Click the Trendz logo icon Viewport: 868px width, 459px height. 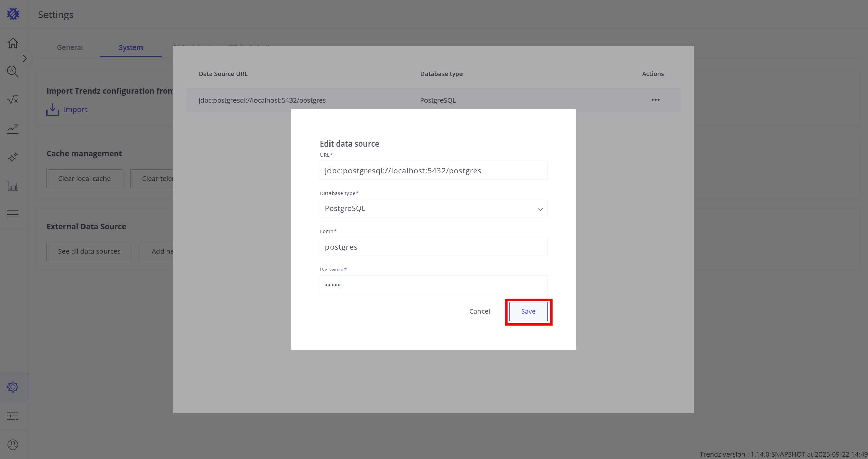click(x=13, y=14)
